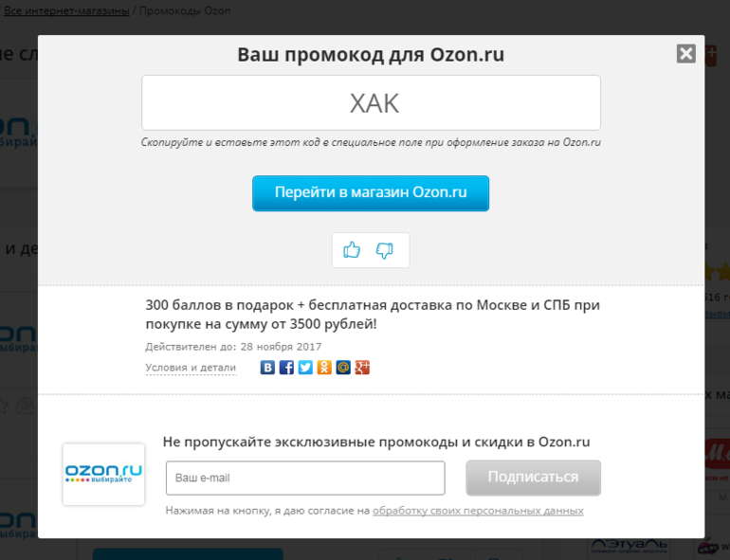Share promo code on Odnoklassniki
This screenshot has height=560, width=730.
tap(324, 368)
